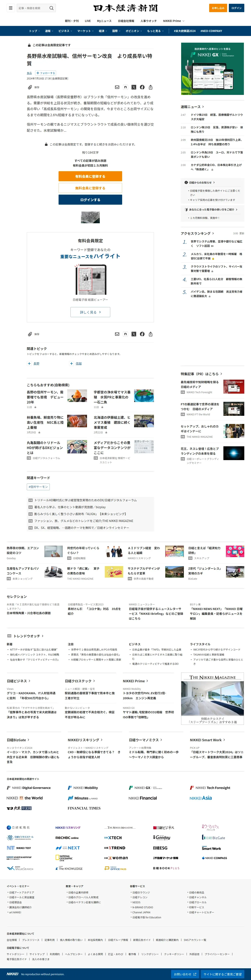Click the 日本経済新聞 masthead logo

tap(125, 8)
